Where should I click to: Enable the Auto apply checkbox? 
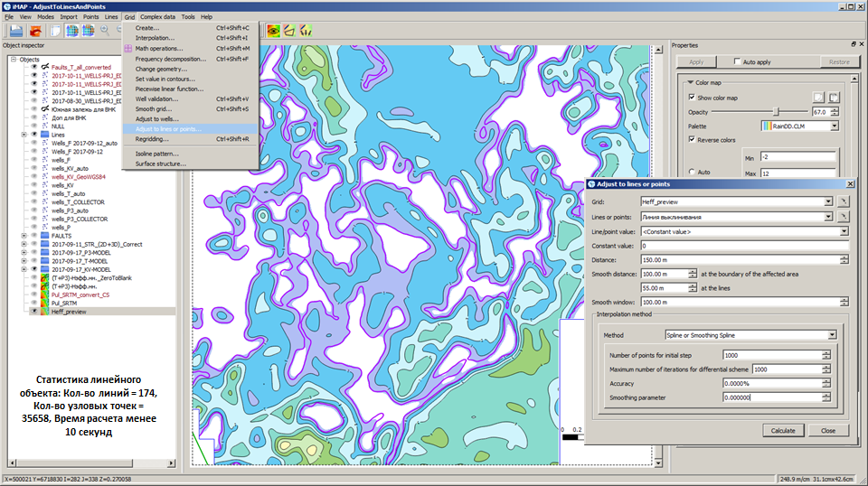(737, 62)
